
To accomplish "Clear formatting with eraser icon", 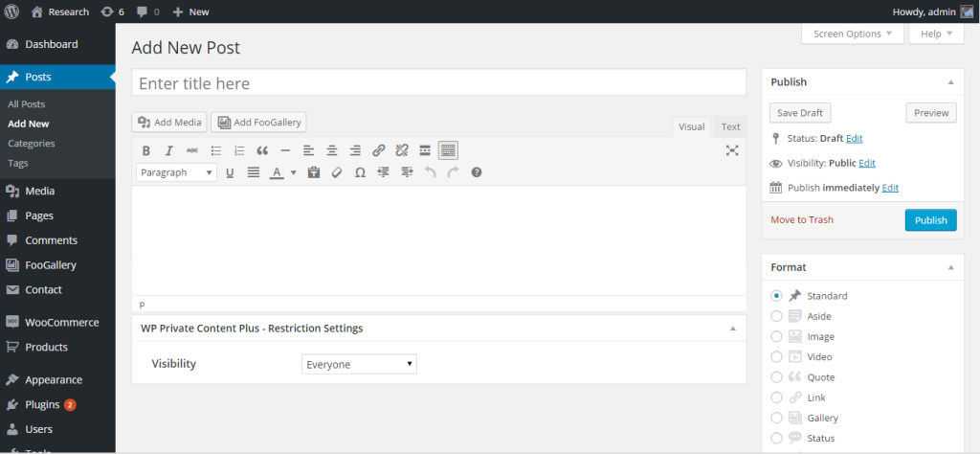I will point(337,172).
